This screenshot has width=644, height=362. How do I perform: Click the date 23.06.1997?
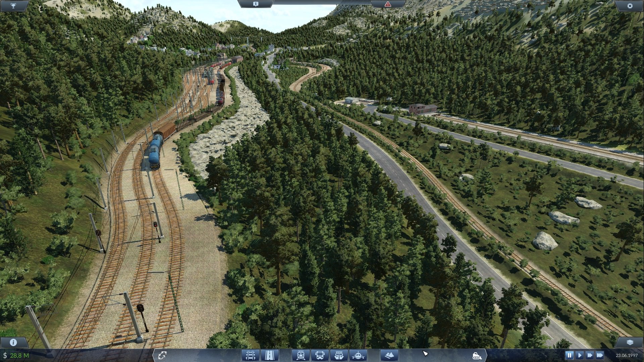(627, 355)
